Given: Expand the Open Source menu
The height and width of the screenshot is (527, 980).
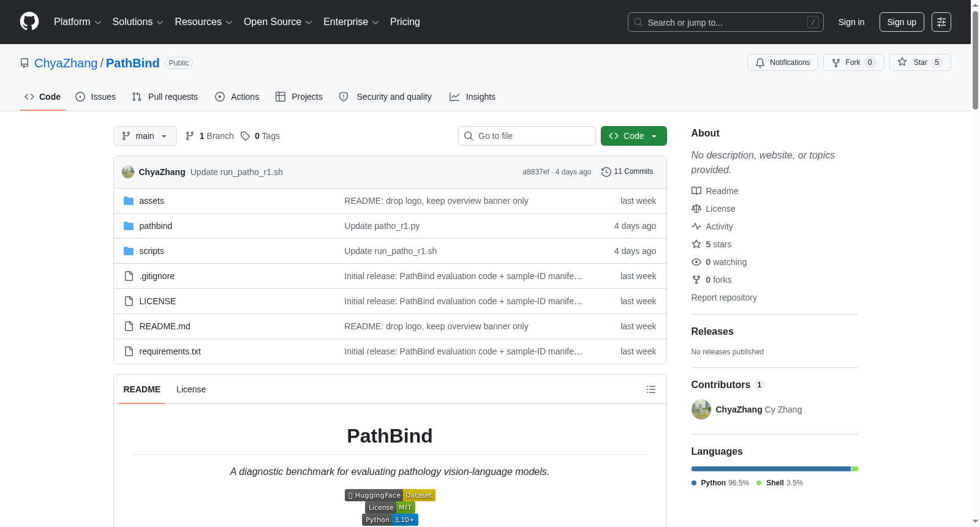Looking at the screenshot, I should (277, 22).
